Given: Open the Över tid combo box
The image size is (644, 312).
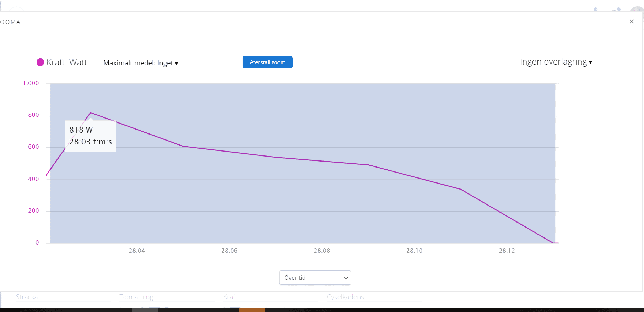Looking at the screenshot, I should [315, 278].
